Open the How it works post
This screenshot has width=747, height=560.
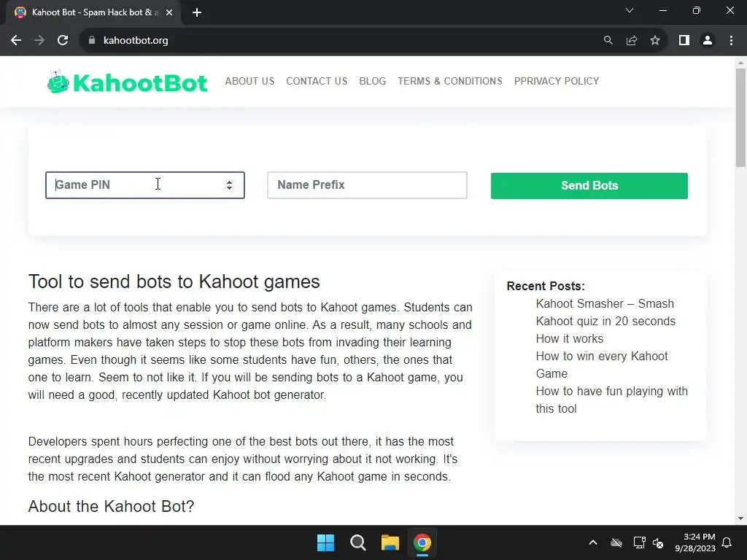point(569,338)
